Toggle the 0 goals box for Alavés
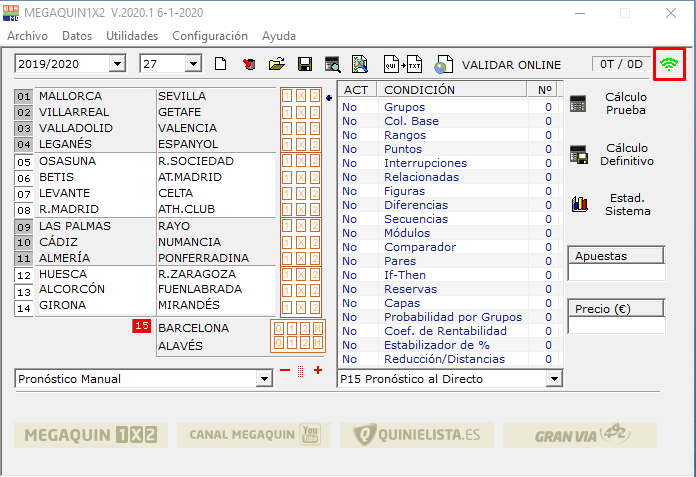 [x=278, y=343]
